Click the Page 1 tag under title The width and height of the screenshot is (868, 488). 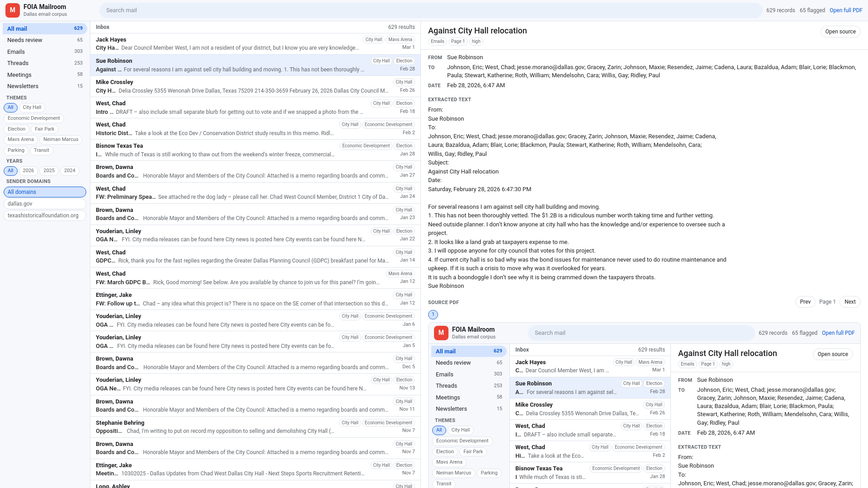point(458,42)
